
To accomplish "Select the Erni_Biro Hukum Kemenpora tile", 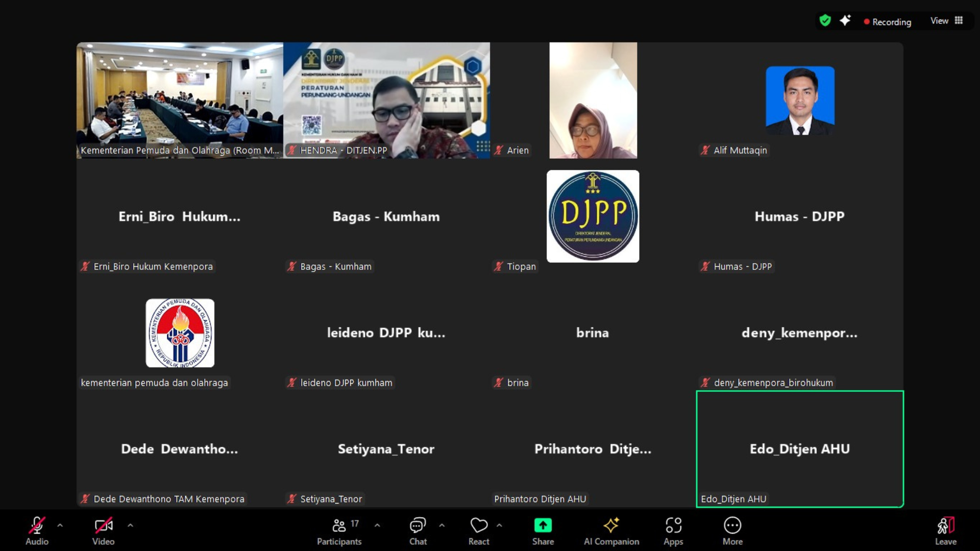I will pos(180,216).
